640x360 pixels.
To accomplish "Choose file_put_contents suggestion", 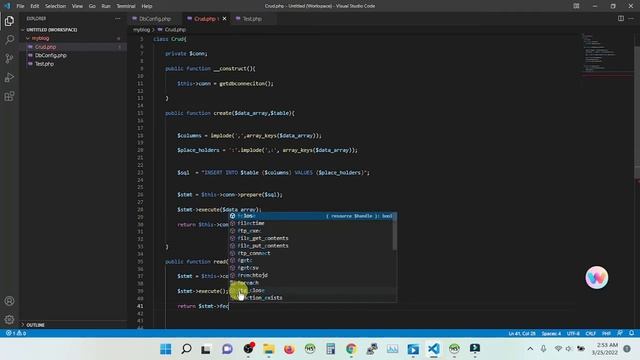I will click(x=312, y=246).
